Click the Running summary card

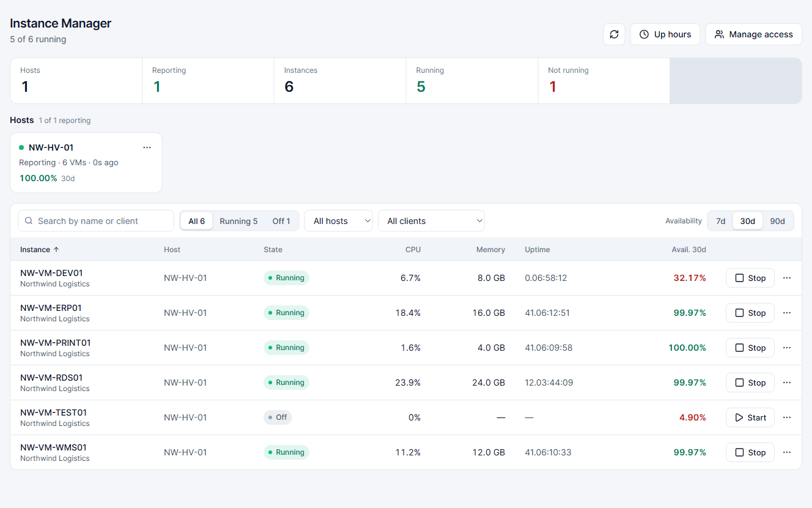pyautogui.click(x=472, y=81)
